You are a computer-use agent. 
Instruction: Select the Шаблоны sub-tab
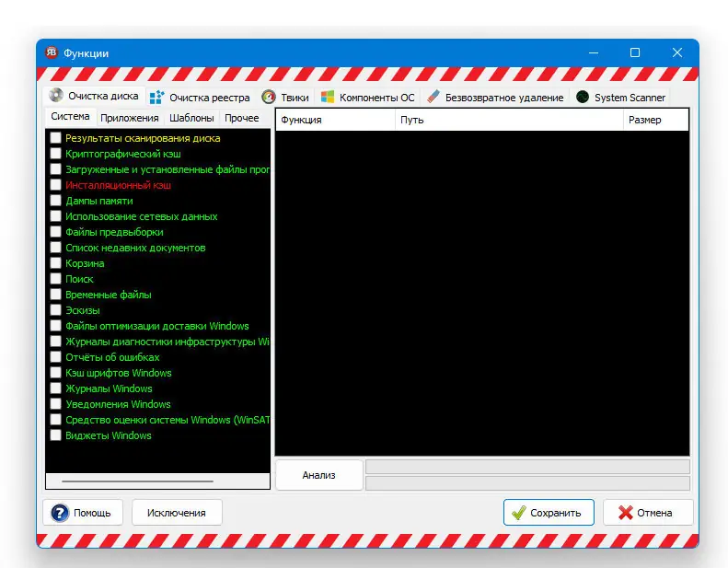click(191, 118)
